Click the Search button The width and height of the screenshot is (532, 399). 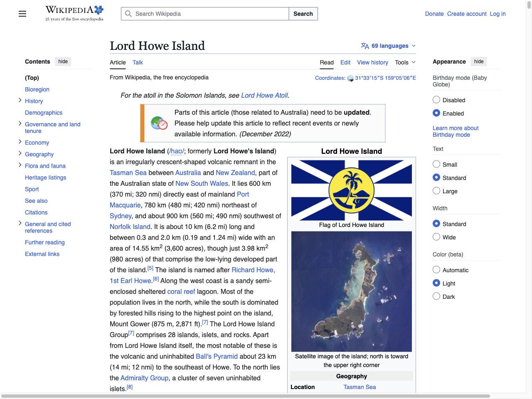click(303, 14)
